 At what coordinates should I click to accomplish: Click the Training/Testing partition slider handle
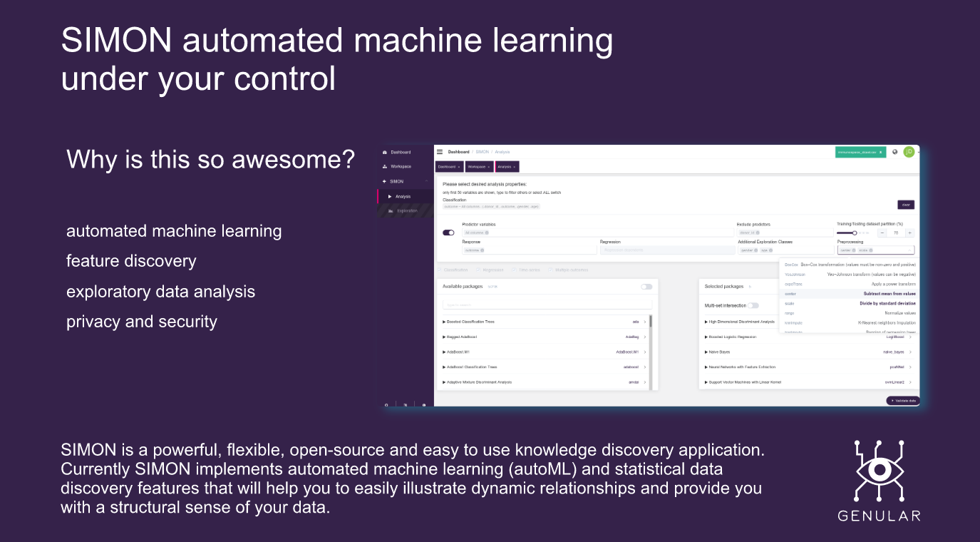tap(855, 232)
